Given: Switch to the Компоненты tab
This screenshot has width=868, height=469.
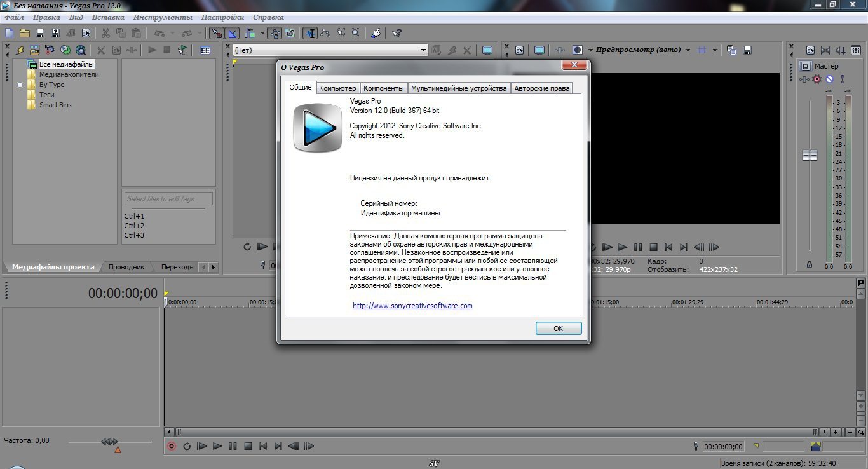Looking at the screenshot, I should coord(383,88).
